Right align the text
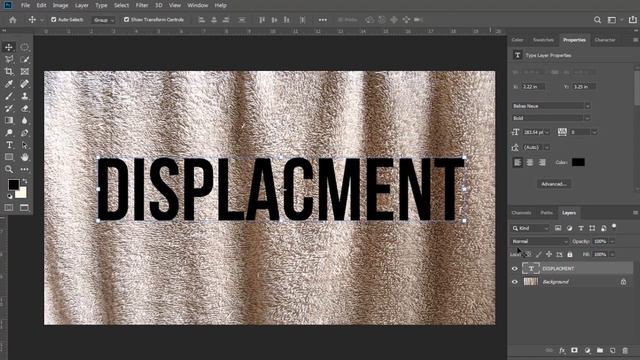640x360 pixels. click(542, 162)
